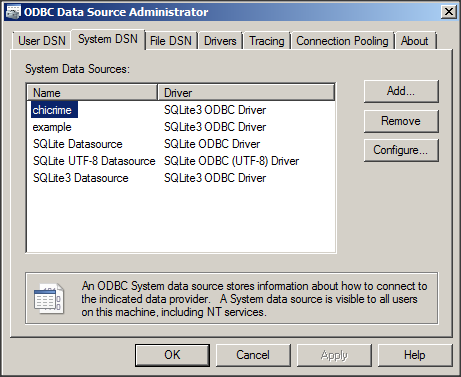The image size is (461, 377).
Task: Sort by the Name column header
Action: click(x=92, y=92)
